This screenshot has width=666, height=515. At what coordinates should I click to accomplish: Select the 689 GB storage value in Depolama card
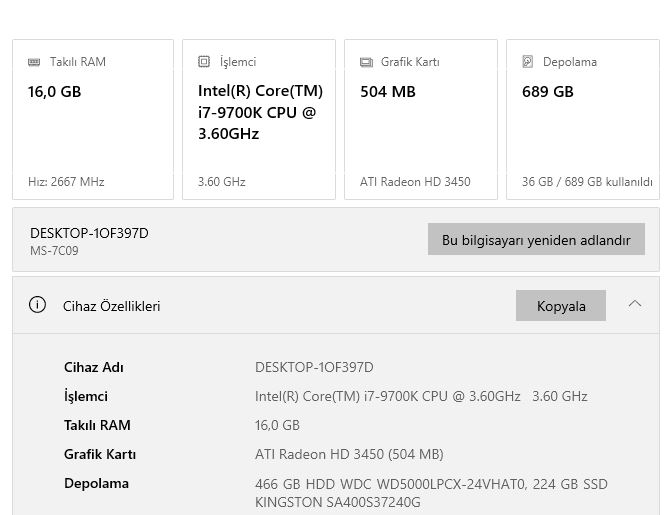(x=548, y=92)
